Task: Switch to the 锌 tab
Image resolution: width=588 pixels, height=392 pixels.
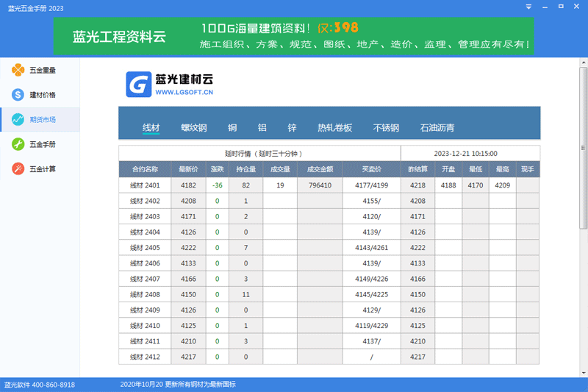Action: 292,128
